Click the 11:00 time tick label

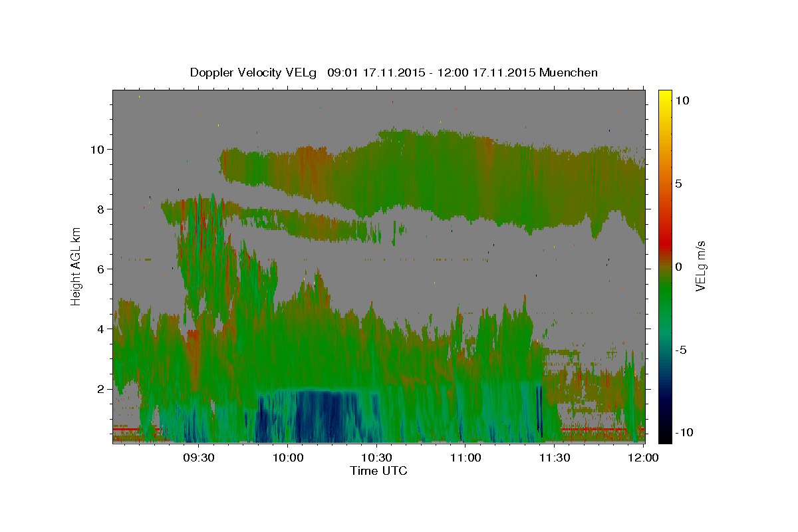[x=465, y=458]
